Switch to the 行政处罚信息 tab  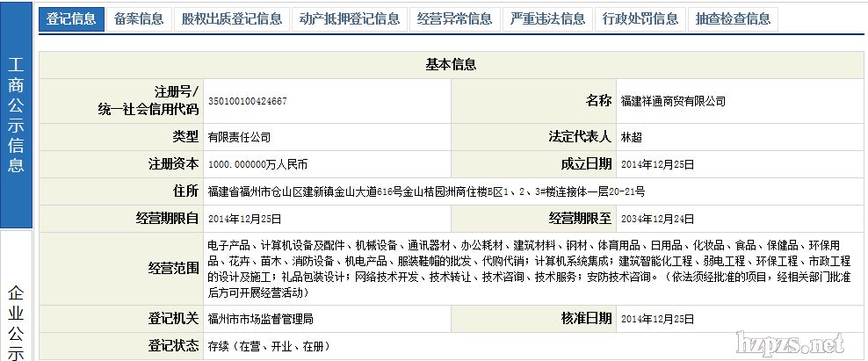tap(640, 18)
